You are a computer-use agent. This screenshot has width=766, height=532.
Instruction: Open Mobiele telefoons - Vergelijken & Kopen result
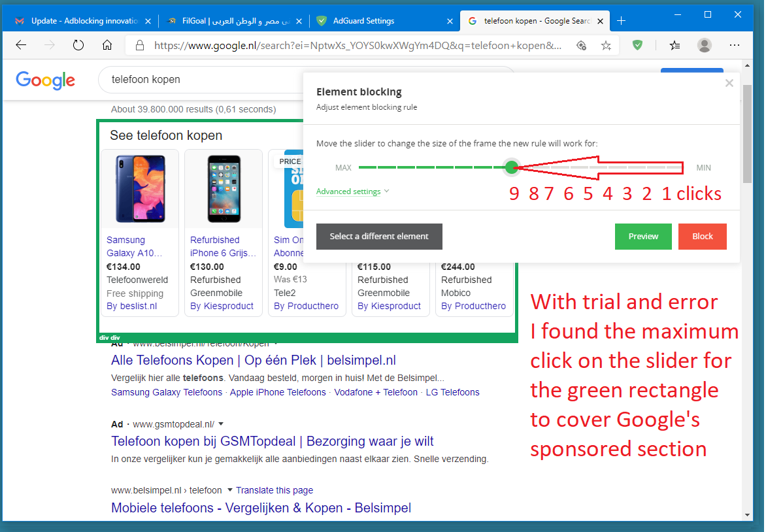tap(261, 508)
